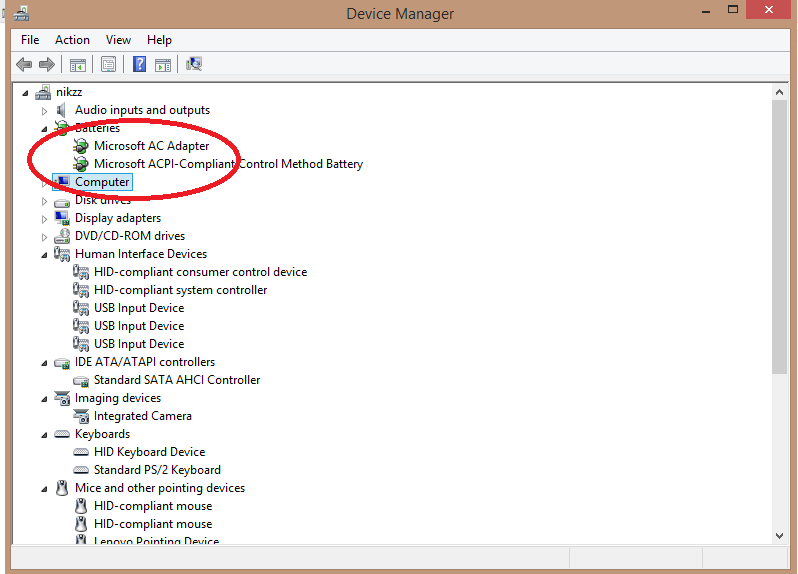Select HID-compliant consumer control device text
The image size is (798, 574).
point(201,272)
